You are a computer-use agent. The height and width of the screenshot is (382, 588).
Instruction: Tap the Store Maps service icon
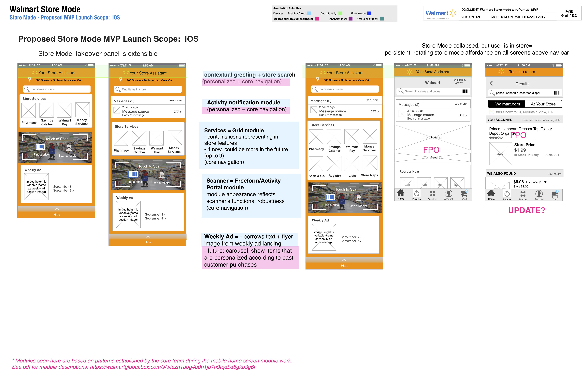click(x=370, y=163)
